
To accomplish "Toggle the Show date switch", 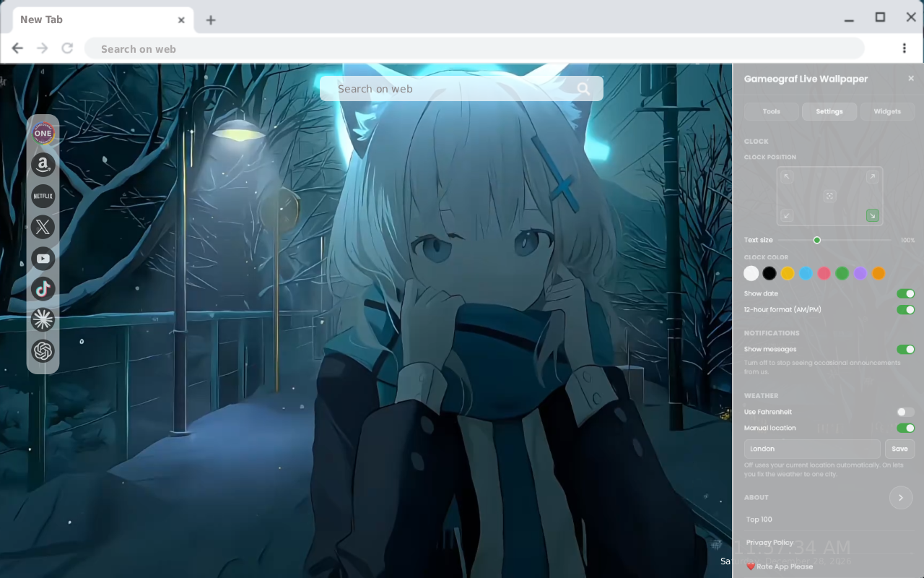I will (x=905, y=293).
